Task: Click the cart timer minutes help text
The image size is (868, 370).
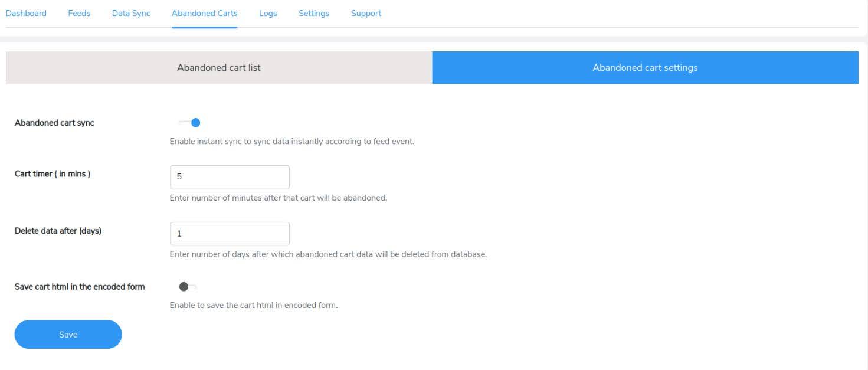Action: point(278,198)
